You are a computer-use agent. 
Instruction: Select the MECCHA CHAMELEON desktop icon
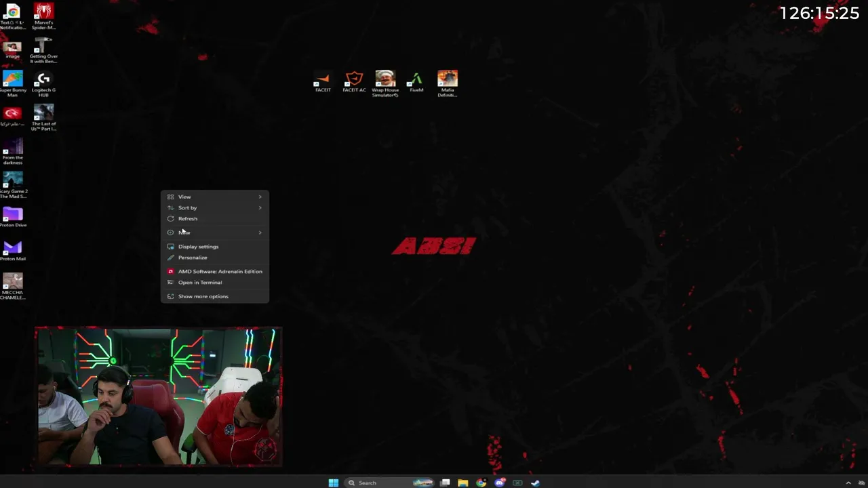(x=12, y=287)
